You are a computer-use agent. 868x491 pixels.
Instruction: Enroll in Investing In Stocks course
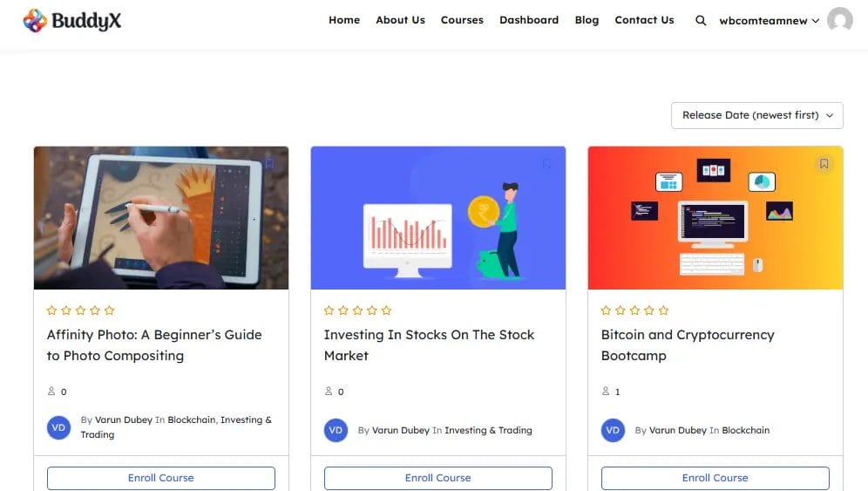(x=437, y=478)
